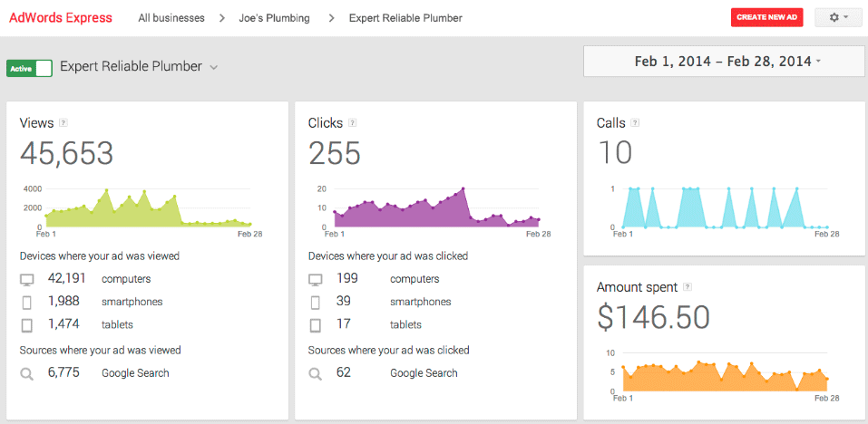Open the settings gear dropdown
Image resolution: width=868 pixels, height=424 pixels.
tap(838, 17)
